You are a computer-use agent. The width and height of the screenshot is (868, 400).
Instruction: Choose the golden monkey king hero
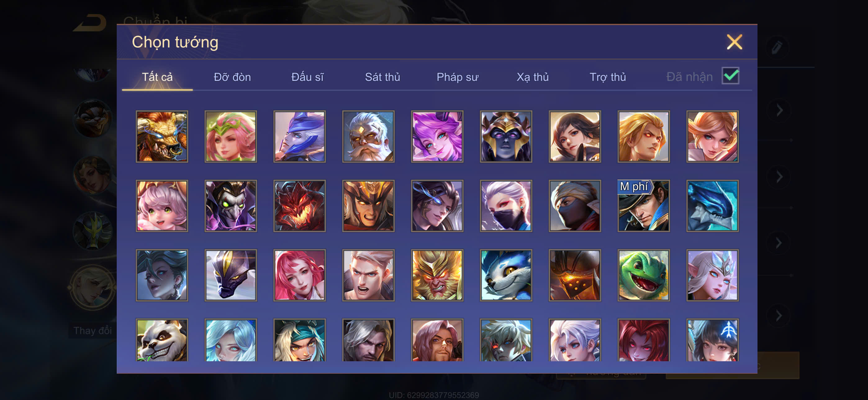click(437, 275)
